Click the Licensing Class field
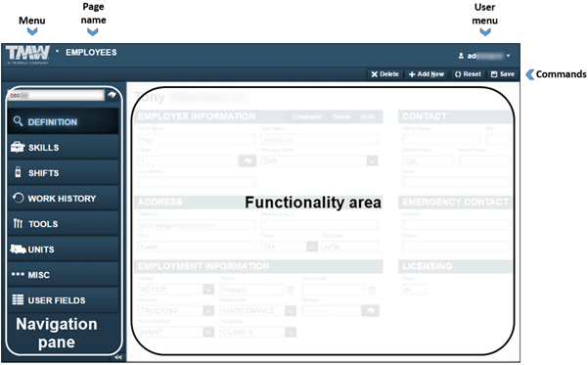588x365 pixels. tap(415, 290)
